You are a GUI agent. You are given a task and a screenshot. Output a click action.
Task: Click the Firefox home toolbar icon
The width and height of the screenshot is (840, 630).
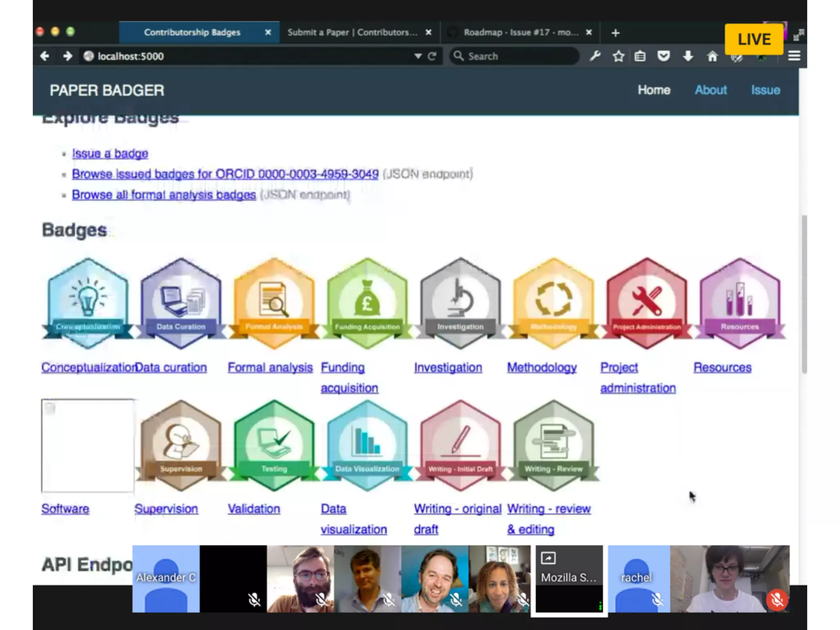(x=712, y=56)
